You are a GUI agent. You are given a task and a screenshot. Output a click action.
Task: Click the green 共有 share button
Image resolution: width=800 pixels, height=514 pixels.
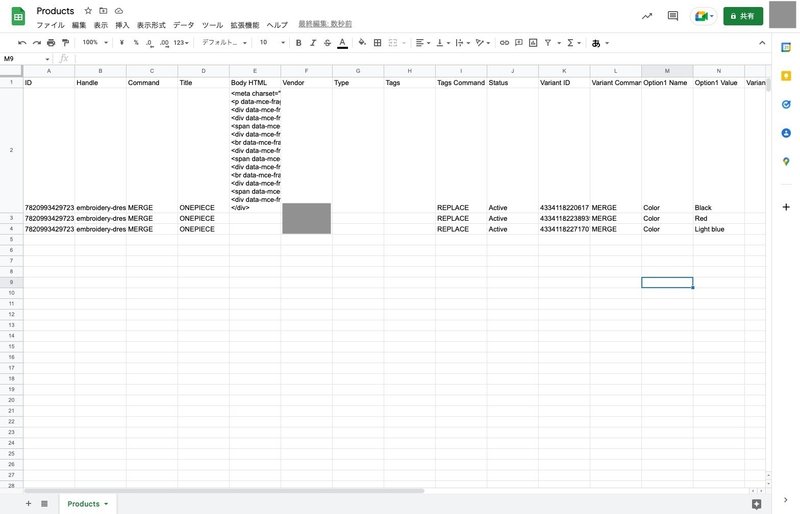[x=743, y=16]
